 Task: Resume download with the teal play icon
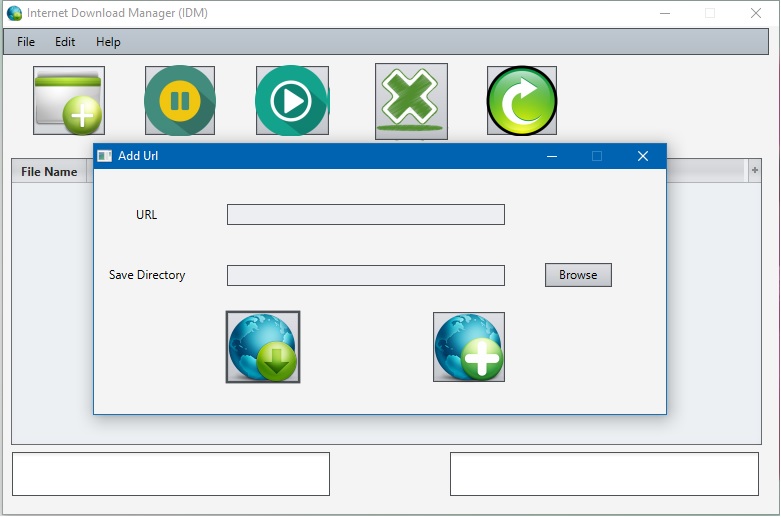point(292,101)
